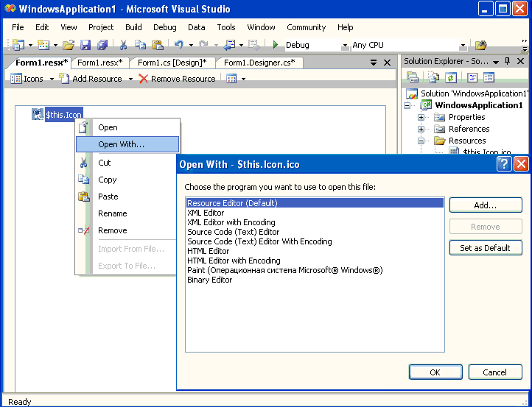The image size is (532, 407).
Task: Open the Debug menu in menu bar
Action: pyautogui.click(x=164, y=27)
